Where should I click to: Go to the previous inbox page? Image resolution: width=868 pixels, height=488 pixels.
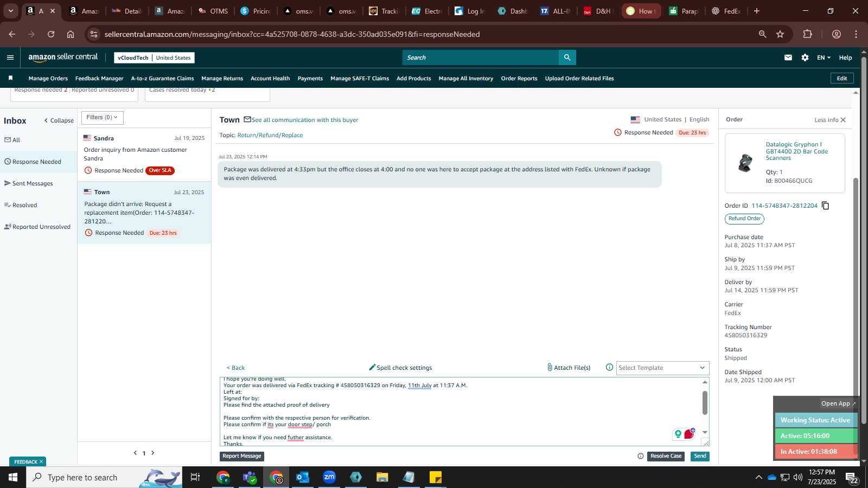tap(135, 453)
